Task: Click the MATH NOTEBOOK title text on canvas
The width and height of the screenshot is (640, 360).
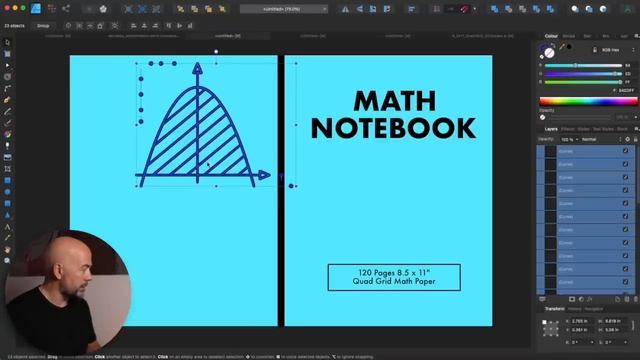Action: coord(393,115)
